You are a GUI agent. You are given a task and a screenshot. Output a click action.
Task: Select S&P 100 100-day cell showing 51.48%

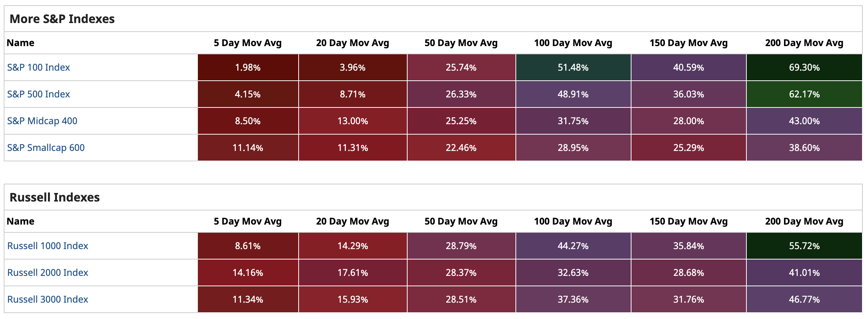click(x=573, y=67)
